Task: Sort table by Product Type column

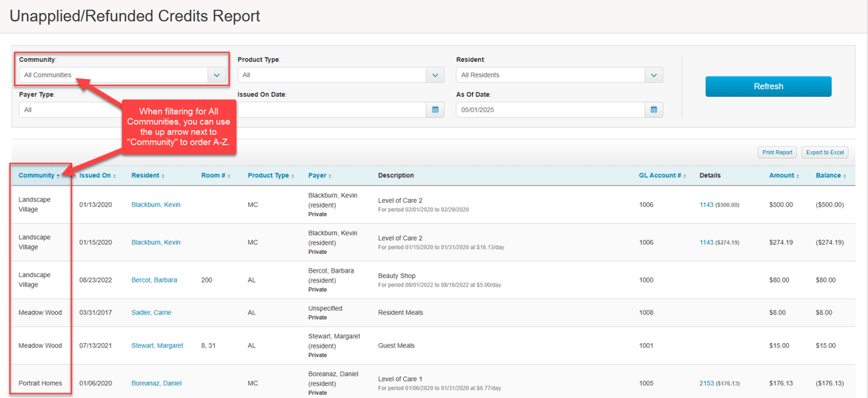Action: [271, 176]
